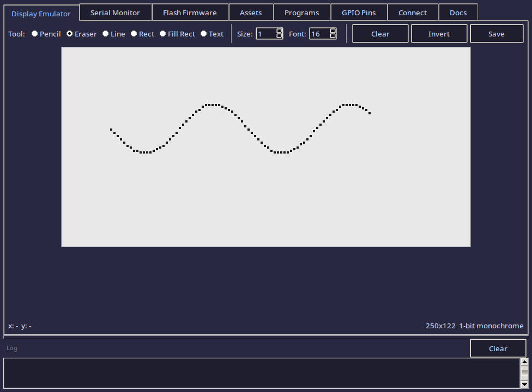Activate the Text tool
532x392 pixels.
tap(203, 33)
